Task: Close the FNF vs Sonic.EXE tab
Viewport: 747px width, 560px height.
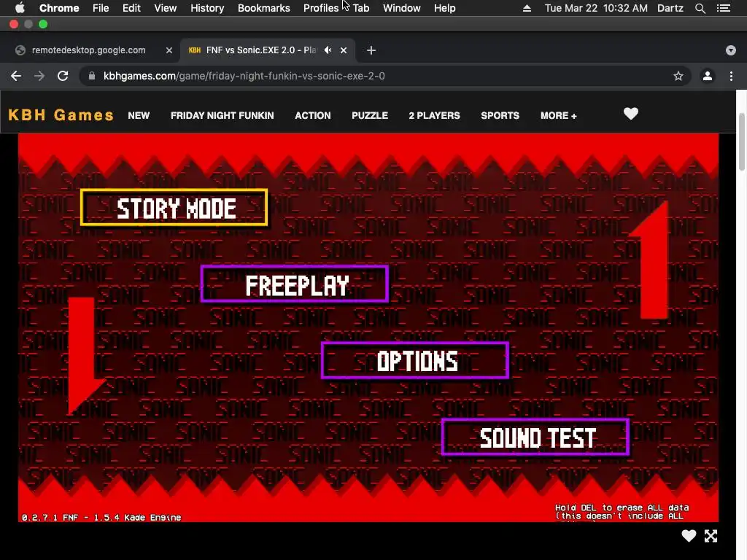Action: click(x=344, y=50)
